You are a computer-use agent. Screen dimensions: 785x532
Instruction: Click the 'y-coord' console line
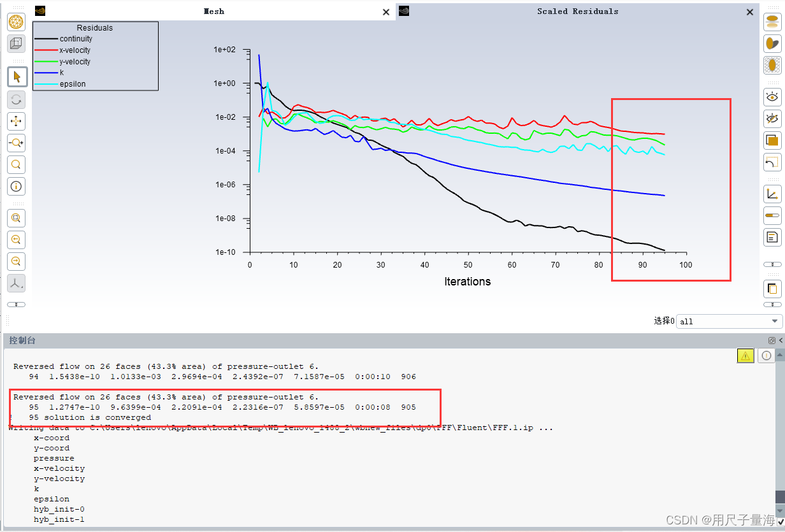click(x=52, y=448)
